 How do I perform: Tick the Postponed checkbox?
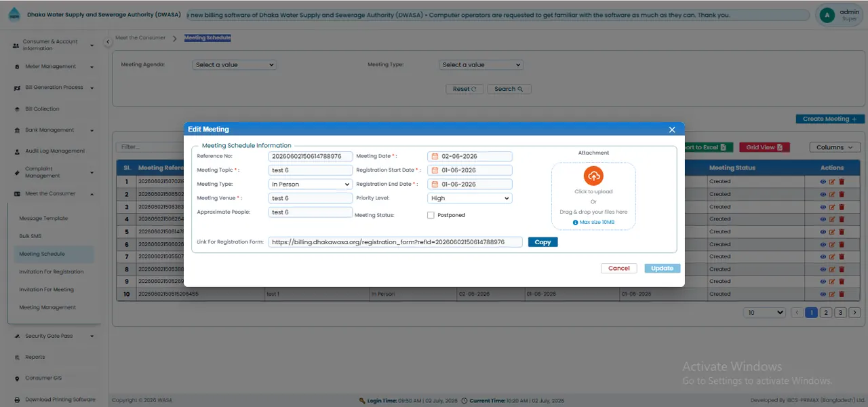coord(431,216)
